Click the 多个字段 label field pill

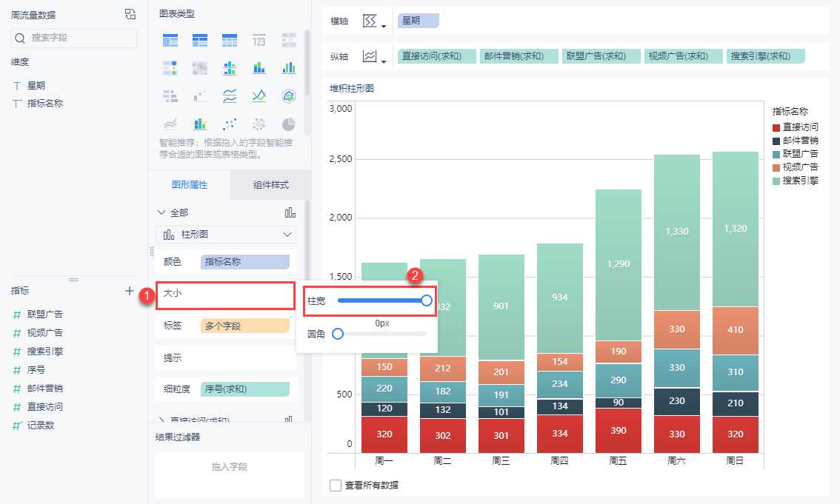tap(244, 326)
